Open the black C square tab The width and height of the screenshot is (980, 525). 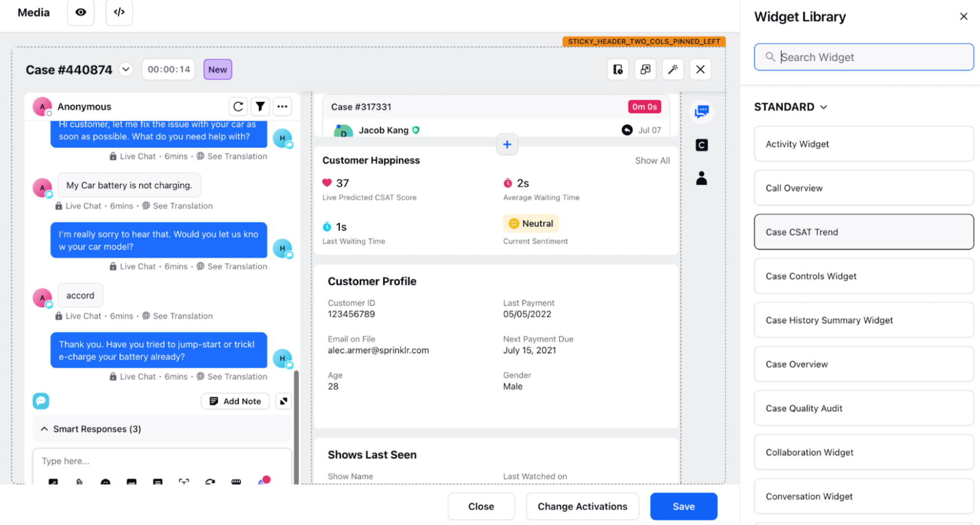[x=702, y=145]
